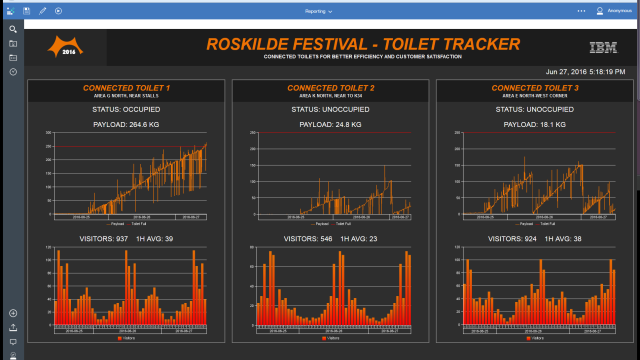
Task: Click Payload: 24.8 KG value
Action: 330,124
